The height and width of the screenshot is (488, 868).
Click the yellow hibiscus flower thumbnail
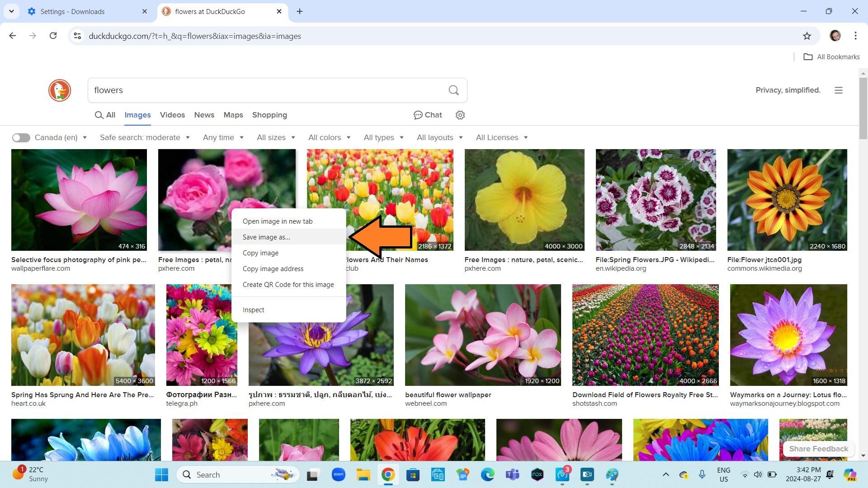[524, 200]
